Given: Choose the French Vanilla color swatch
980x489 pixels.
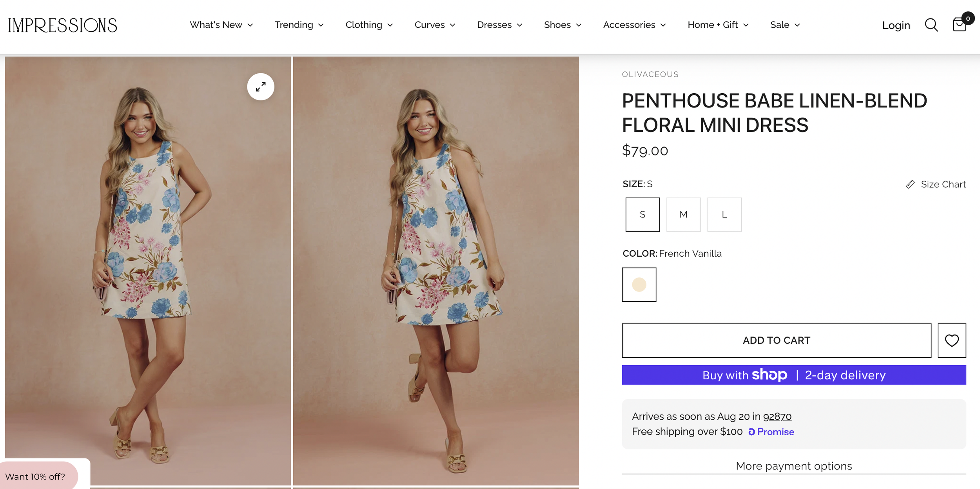Looking at the screenshot, I should click(639, 284).
